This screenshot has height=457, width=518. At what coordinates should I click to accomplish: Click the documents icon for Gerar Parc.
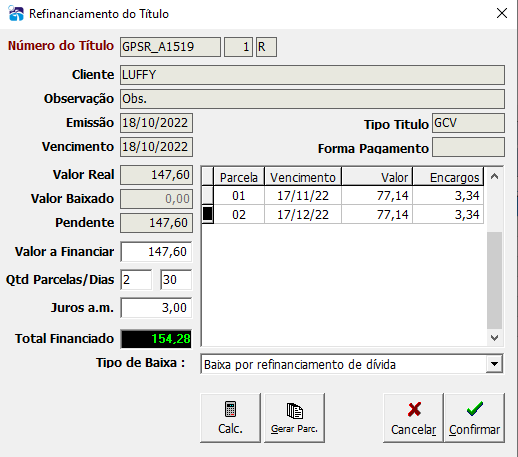[295, 411]
